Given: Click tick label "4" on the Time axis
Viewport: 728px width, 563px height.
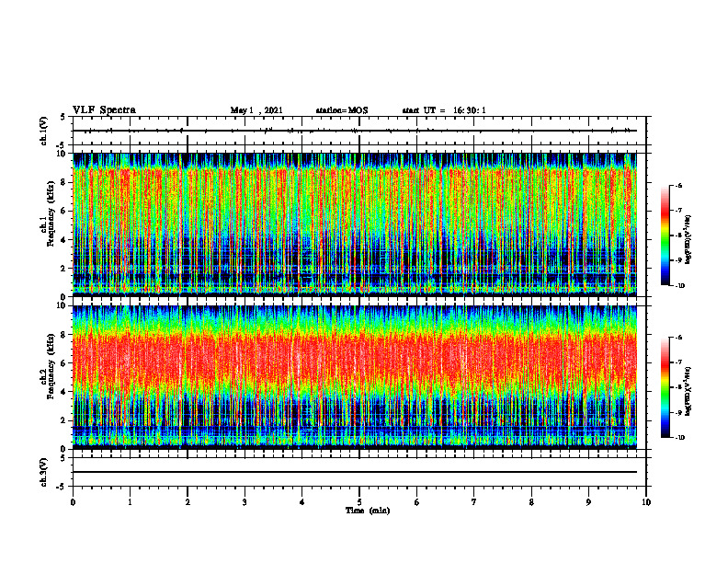Looking at the screenshot, I should coord(302,502).
